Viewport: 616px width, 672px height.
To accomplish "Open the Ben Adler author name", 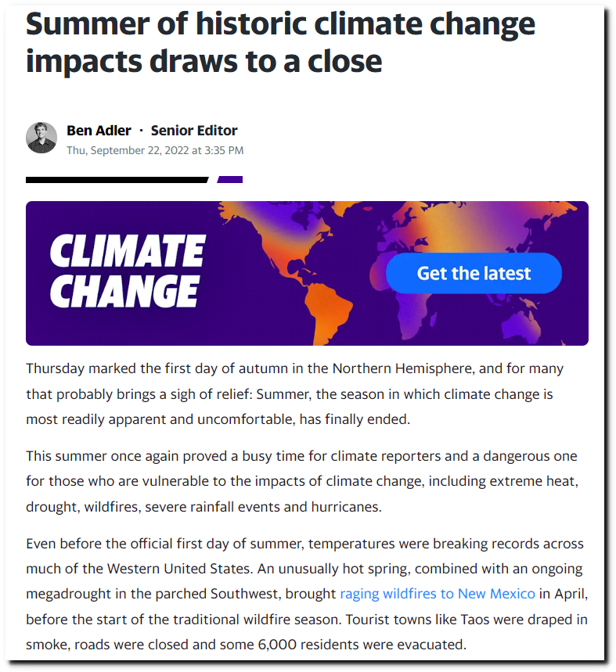I will (99, 131).
